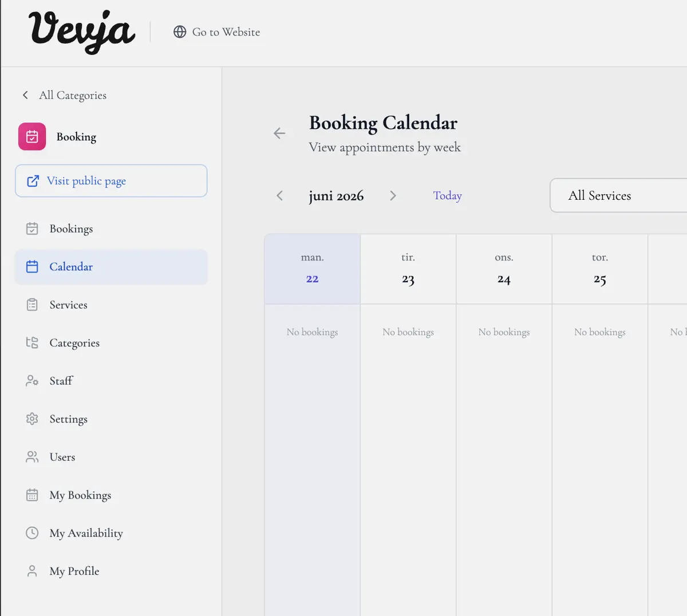Open My Profile in sidebar
This screenshot has width=687, height=616.
point(111,571)
